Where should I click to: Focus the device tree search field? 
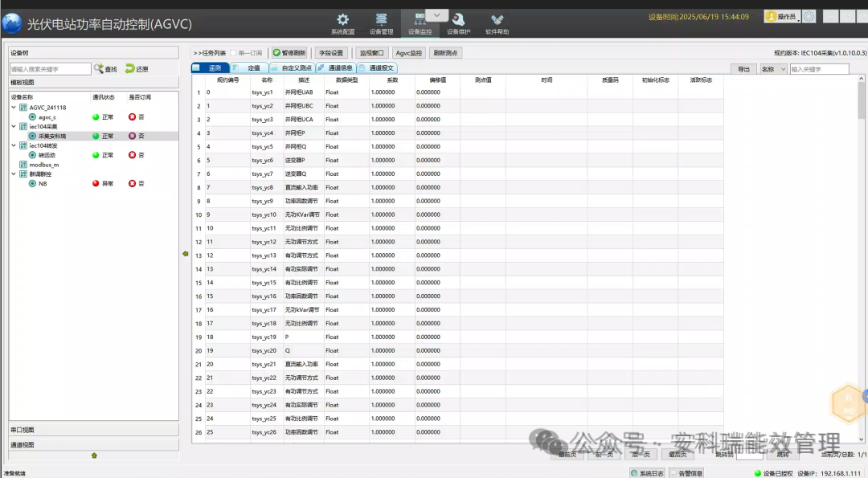tap(50, 69)
